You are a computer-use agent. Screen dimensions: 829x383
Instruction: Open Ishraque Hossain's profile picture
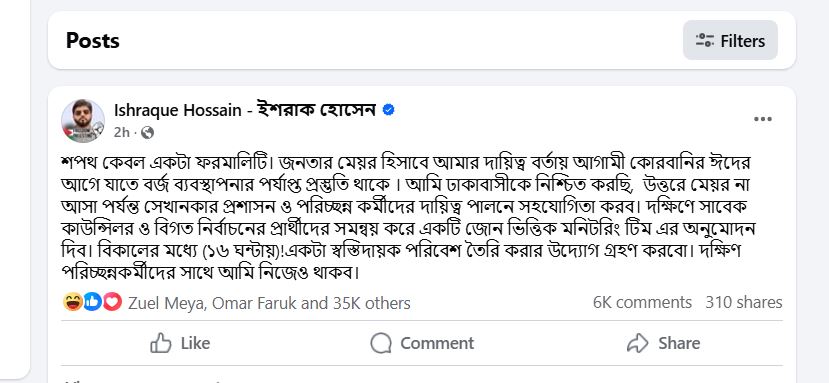click(x=82, y=121)
